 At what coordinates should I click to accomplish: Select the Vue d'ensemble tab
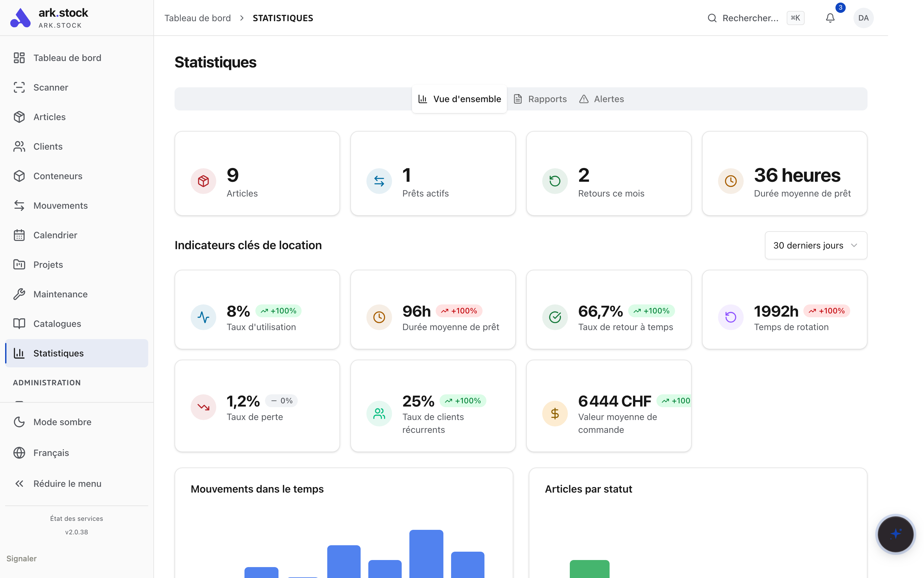coord(459,99)
